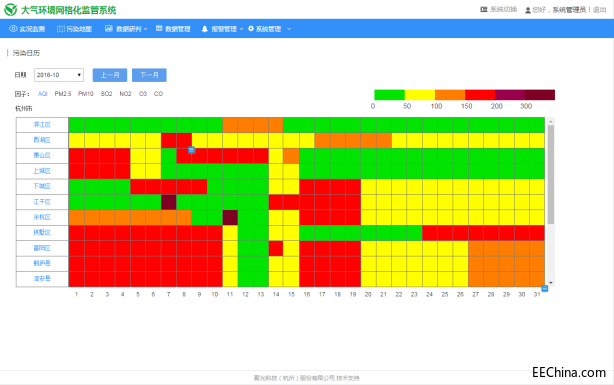
Task: Click the 数据研判 chart icon
Action: [108, 29]
